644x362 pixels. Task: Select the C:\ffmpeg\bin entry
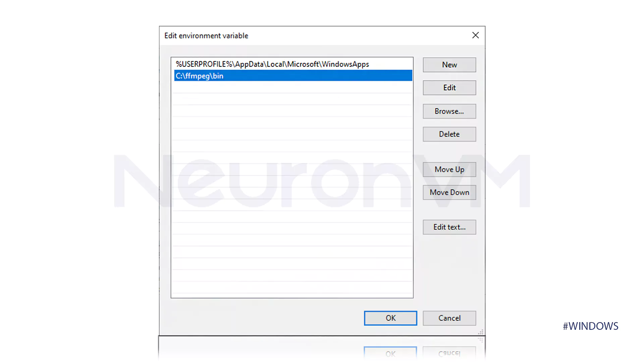[x=292, y=75]
